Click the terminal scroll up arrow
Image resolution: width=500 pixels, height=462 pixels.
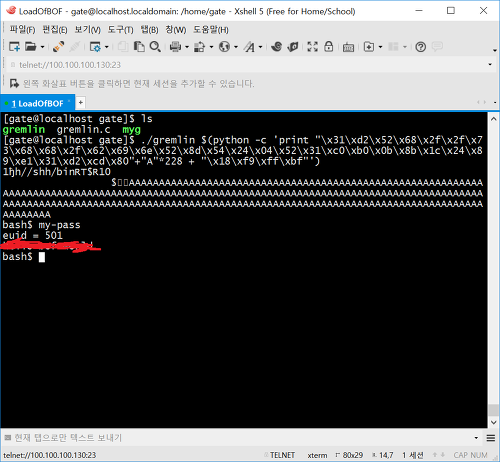coord(494,119)
